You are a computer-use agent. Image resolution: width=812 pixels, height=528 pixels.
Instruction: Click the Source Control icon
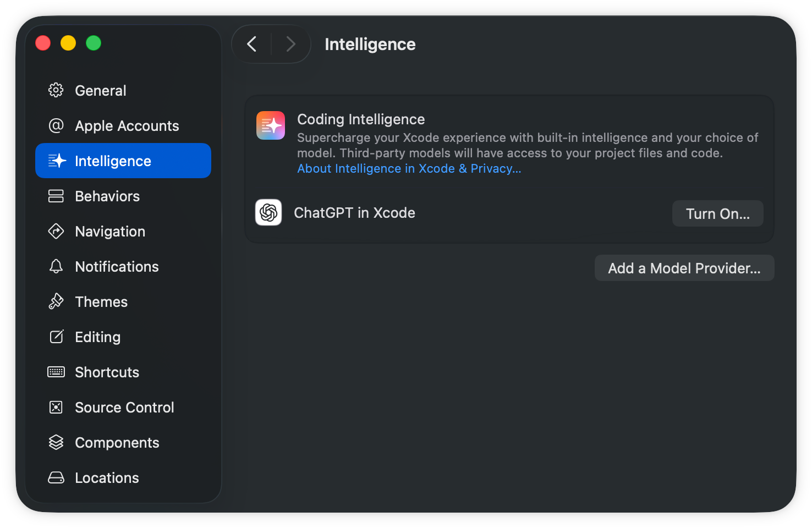pyautogui.click(x=56, y=407)
